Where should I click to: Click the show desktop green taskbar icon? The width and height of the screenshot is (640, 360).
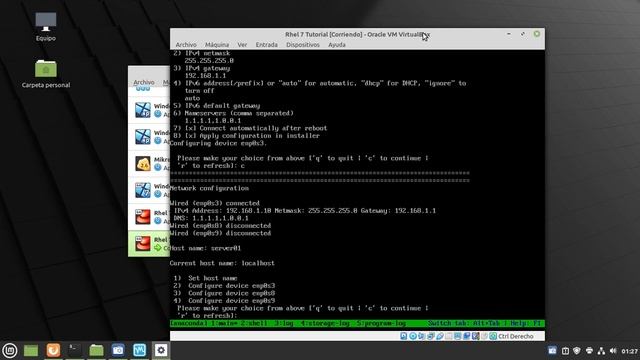[x=31, y=350]
